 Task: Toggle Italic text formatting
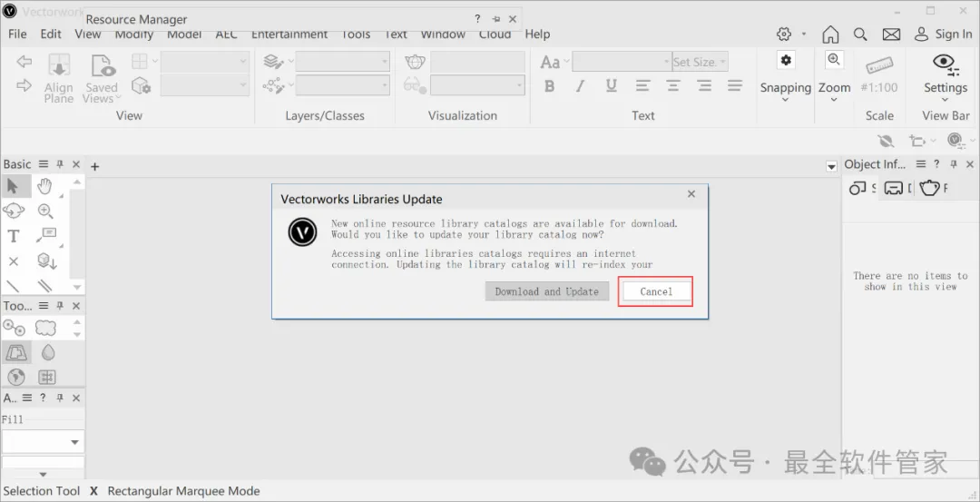click(580, 86)
